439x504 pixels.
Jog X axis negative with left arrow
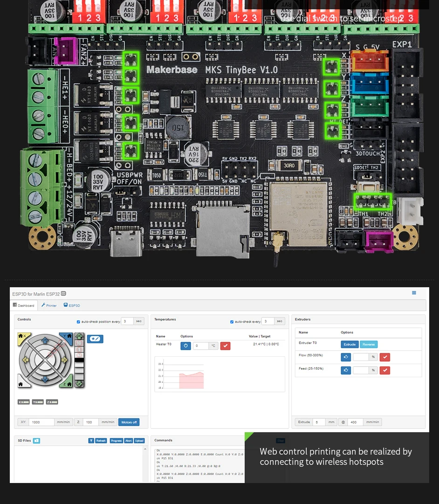point(25,360)
